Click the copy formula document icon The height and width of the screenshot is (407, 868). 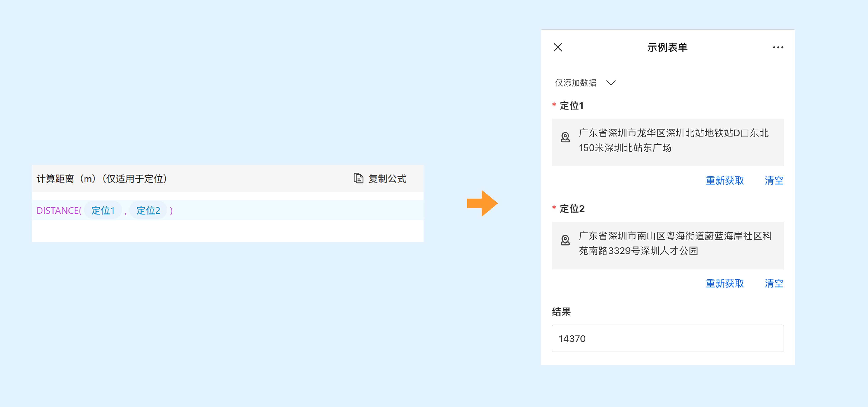(358, 178)
